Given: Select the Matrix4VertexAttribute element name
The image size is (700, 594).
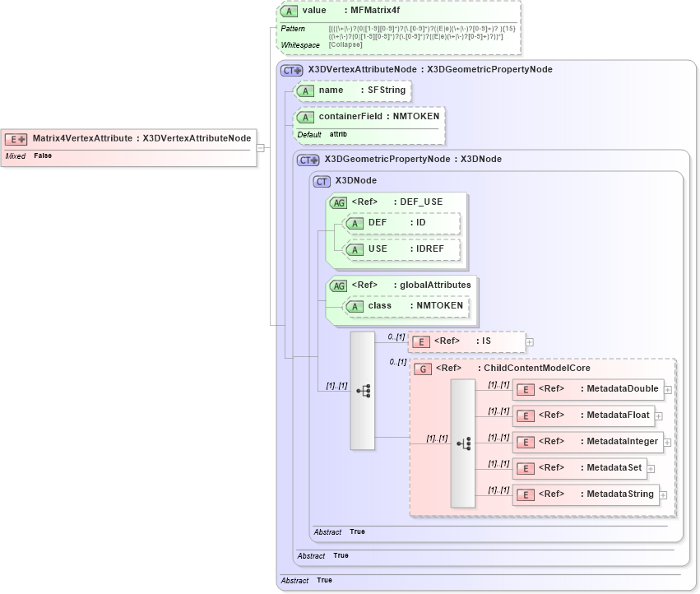Looking at the screenshot, I should point(82,138).
